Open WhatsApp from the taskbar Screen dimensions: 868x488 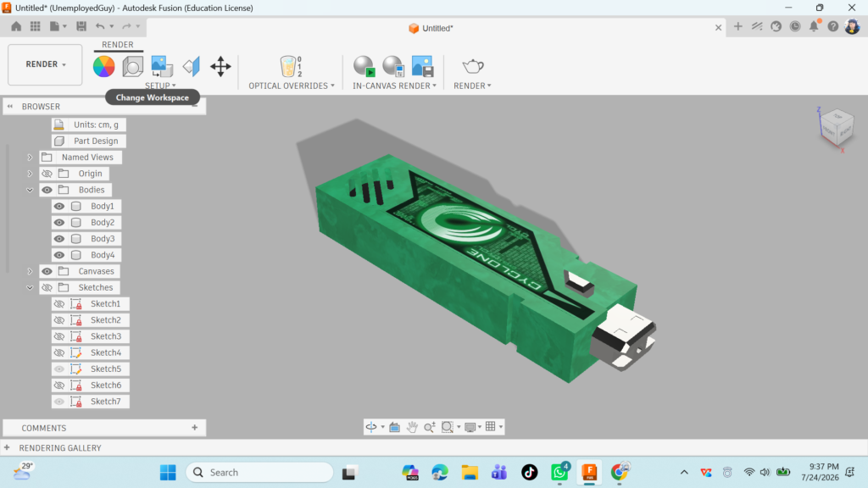click(x=559, y=473)
